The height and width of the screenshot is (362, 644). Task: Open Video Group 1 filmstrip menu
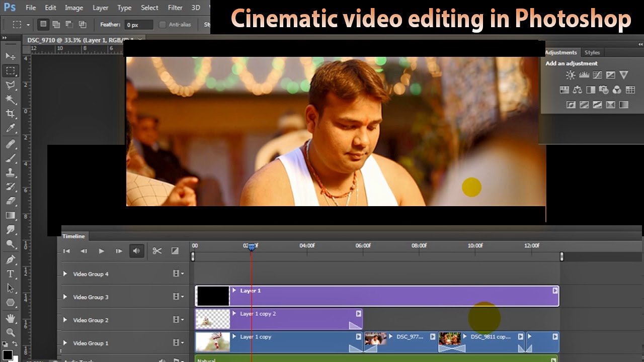[x=178, y=343]
